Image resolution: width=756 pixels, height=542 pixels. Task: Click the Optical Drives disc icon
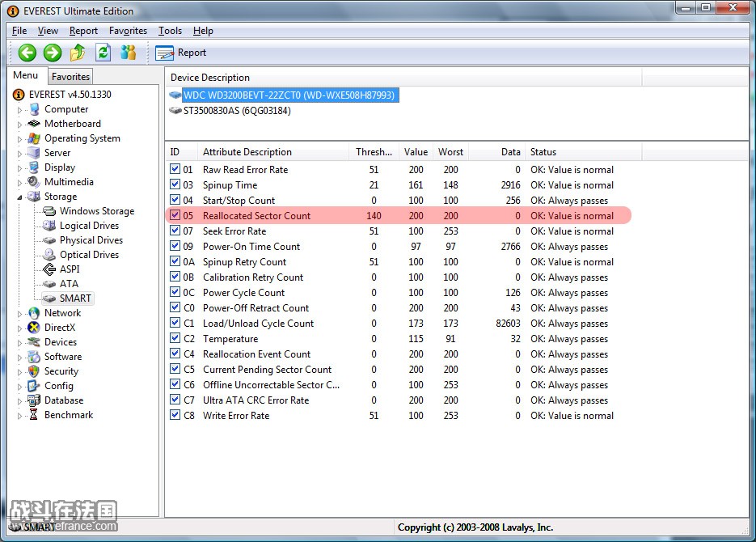point(49,255)
